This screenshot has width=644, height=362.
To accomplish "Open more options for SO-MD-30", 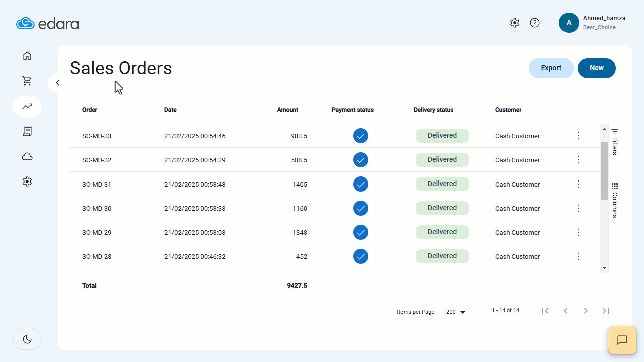I will pyautogui.click(x=579, y=208).
